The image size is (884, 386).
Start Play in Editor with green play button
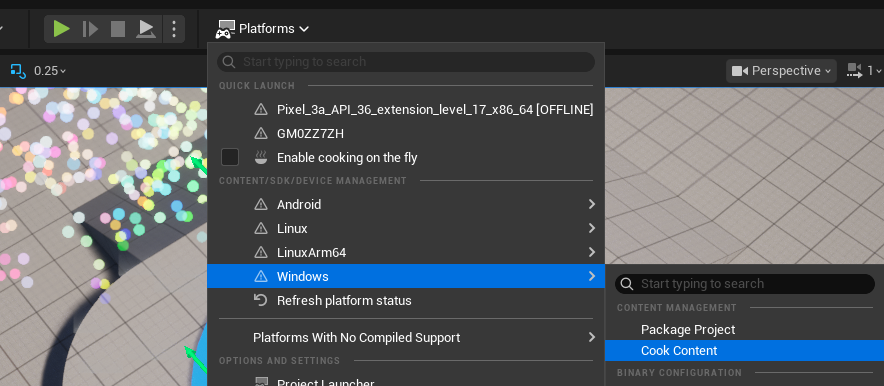[x=61, y=29]
